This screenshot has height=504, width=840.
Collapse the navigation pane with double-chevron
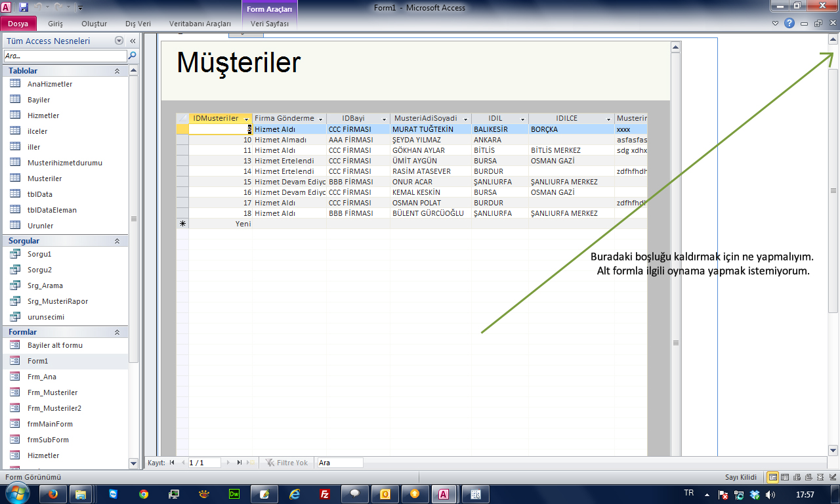pyautogui.click(x=133, y=41)
